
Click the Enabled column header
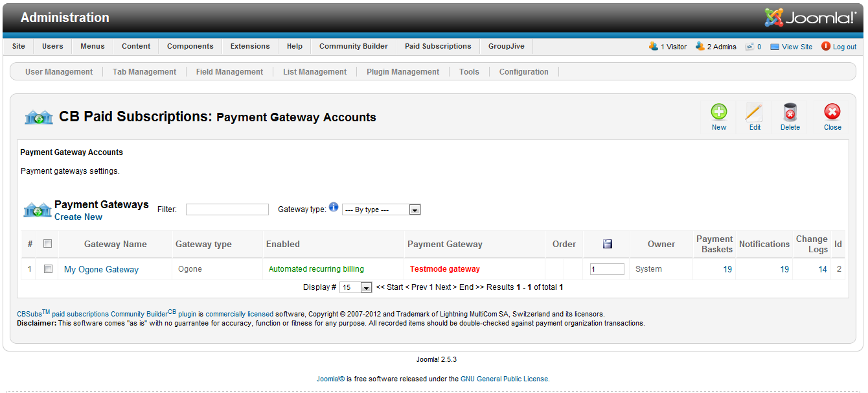pyautogui.click(x=283, y=244)
